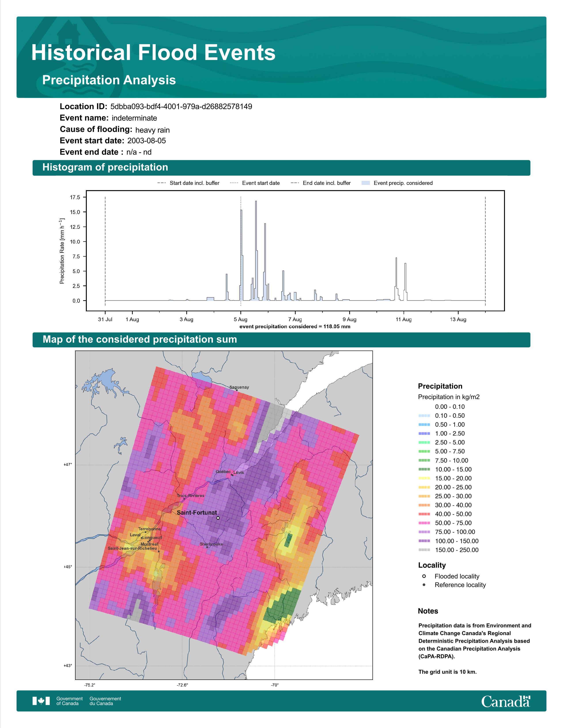Click the 1.00 - 2.50 legend swatch
Viewport: 563px width, 728px height.
pos(424,434)
